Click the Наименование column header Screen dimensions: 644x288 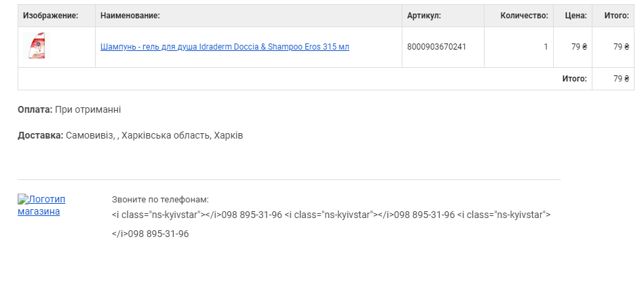click(130, 16)
